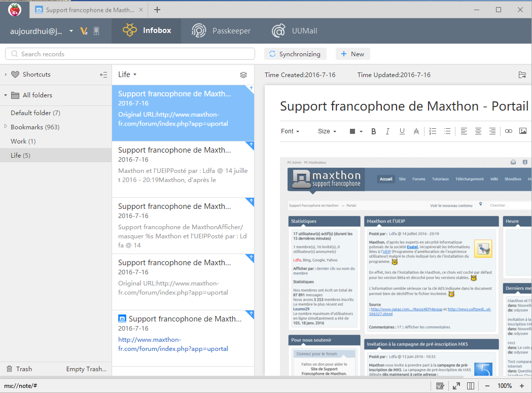This screenshot has height=393, width=532.
Task: Open the Font dropdown
Action: point(290,131)
